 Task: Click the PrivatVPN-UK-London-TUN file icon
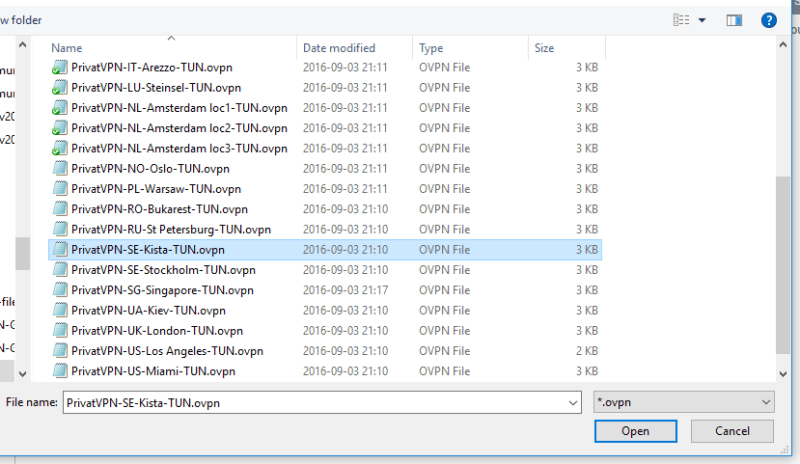click(x=59, y=331)
